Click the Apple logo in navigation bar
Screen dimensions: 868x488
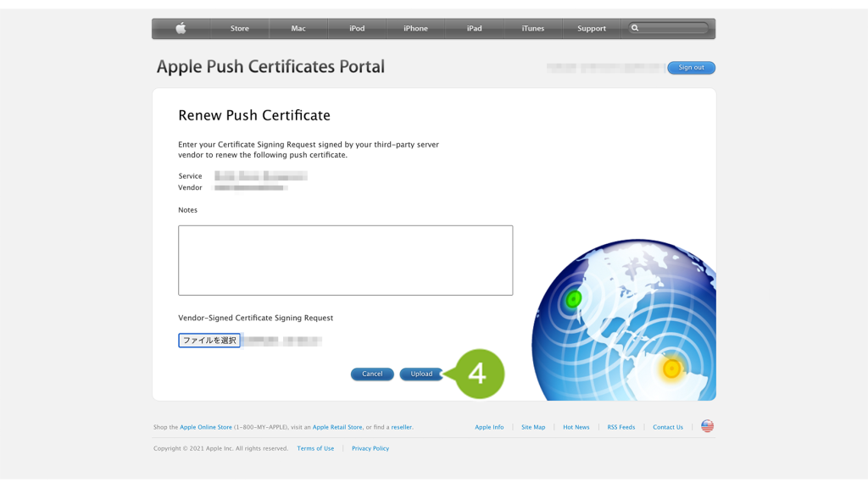[x=181, y=28]
